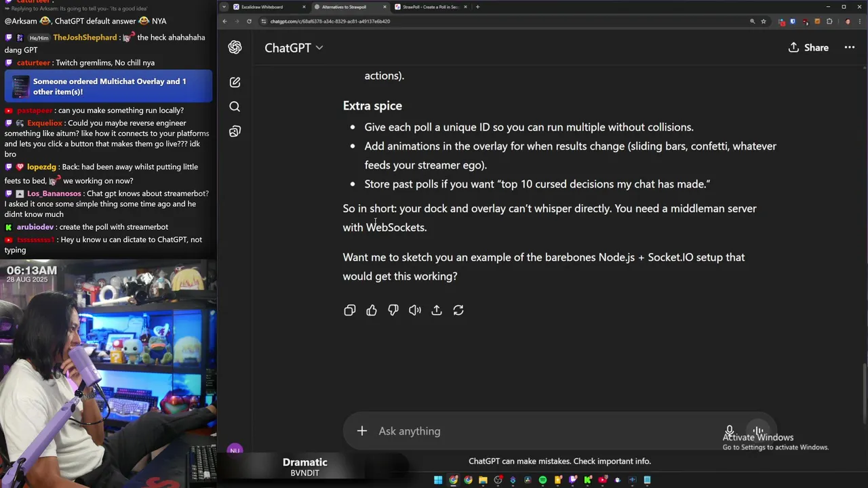Viewport: 868px width, 488px height.
Task: Open the Chrome three-dot menu
Action: [860, 21]
